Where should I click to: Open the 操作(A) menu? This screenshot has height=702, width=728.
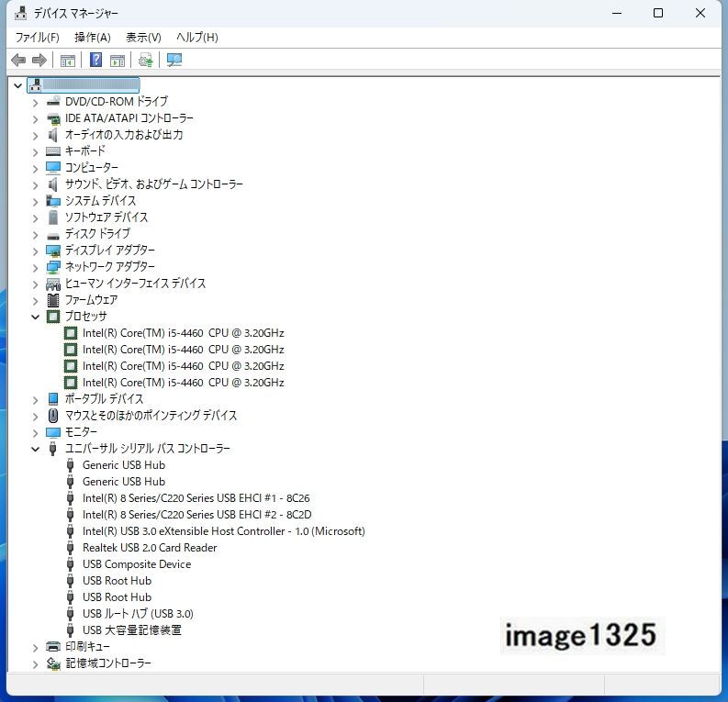point(93,37)
